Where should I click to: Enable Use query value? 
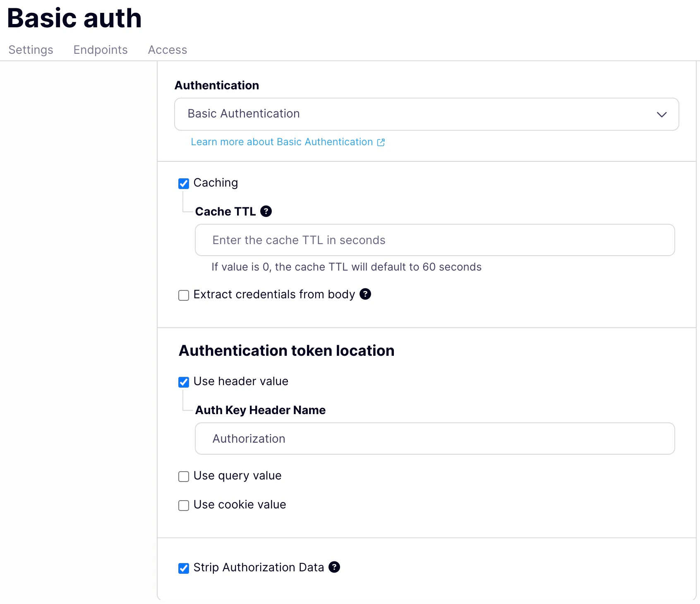pos(183,476)
